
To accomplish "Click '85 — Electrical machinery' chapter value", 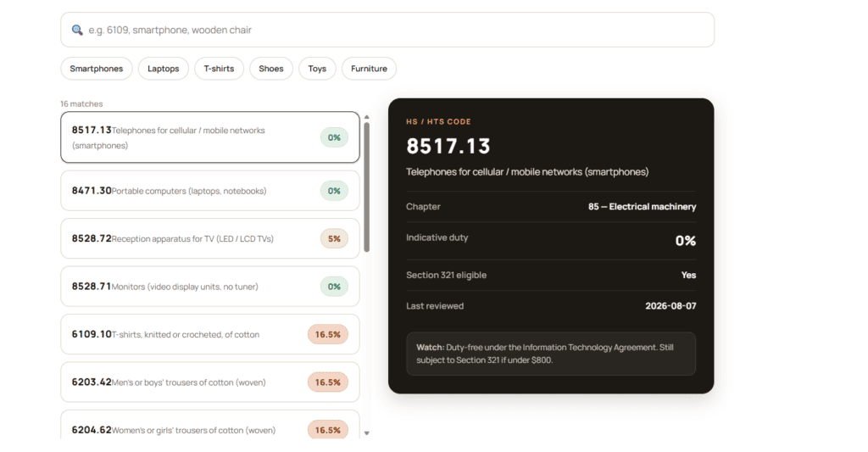I will click(x=643, y=207).
